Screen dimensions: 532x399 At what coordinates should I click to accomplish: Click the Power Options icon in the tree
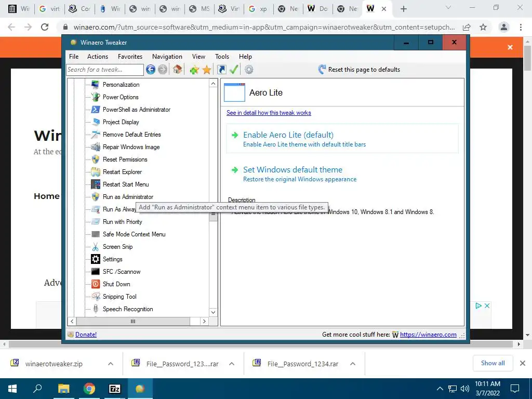click(96, 97)
